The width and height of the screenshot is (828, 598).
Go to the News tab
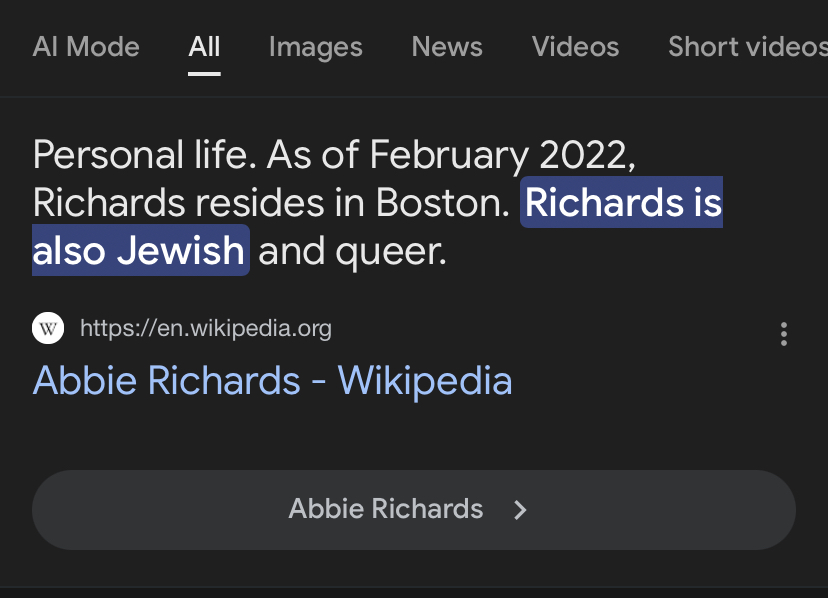click(447, 46)
